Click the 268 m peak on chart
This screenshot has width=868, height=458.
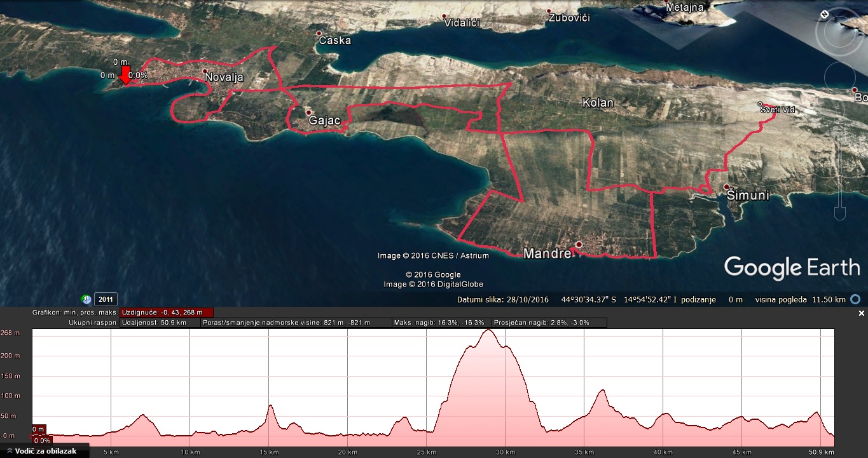point(488,330)
